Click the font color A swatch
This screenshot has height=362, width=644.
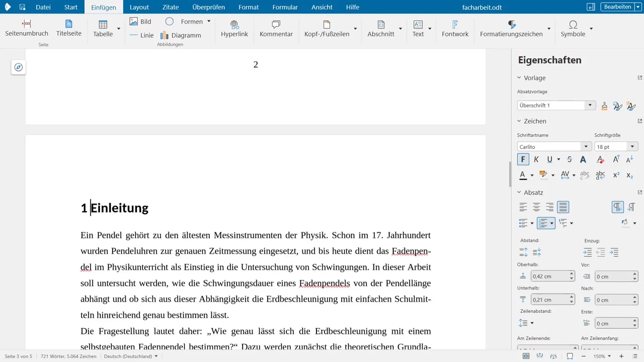tap(523, 175)
